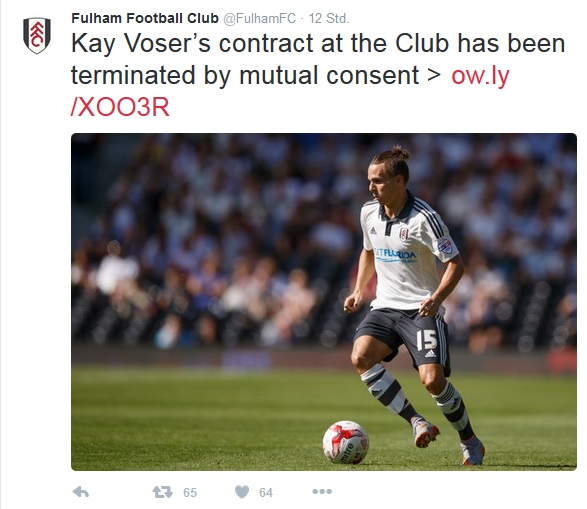Viewport: 587px width, 509px height.
Task: Click the sponsor logo on the shirt
Action: point(396,256)
